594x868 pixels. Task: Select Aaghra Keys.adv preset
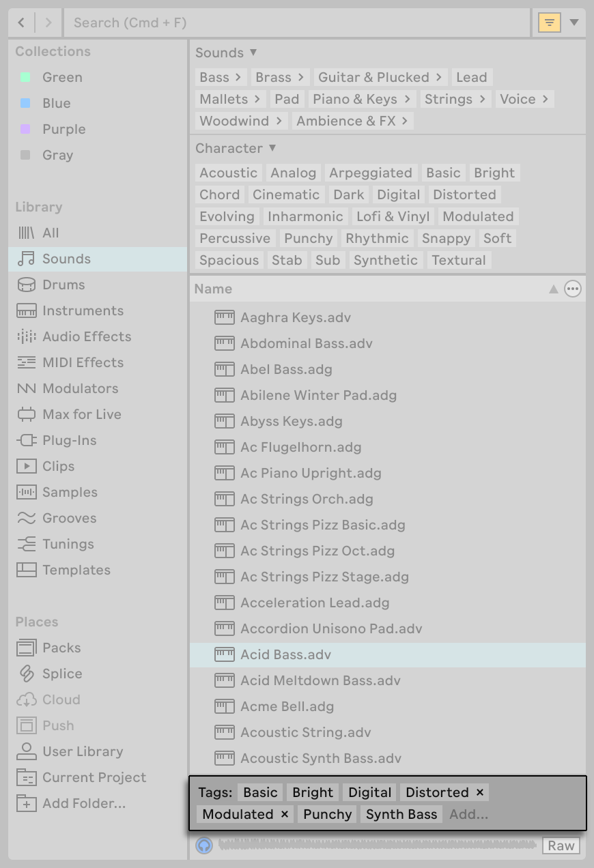point(388,317)
